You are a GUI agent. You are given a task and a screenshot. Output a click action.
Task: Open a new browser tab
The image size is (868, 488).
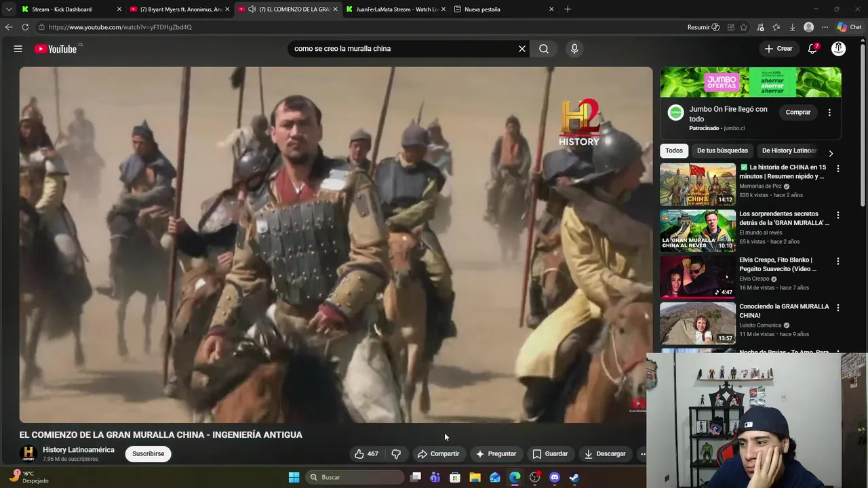tap(568, 9)
